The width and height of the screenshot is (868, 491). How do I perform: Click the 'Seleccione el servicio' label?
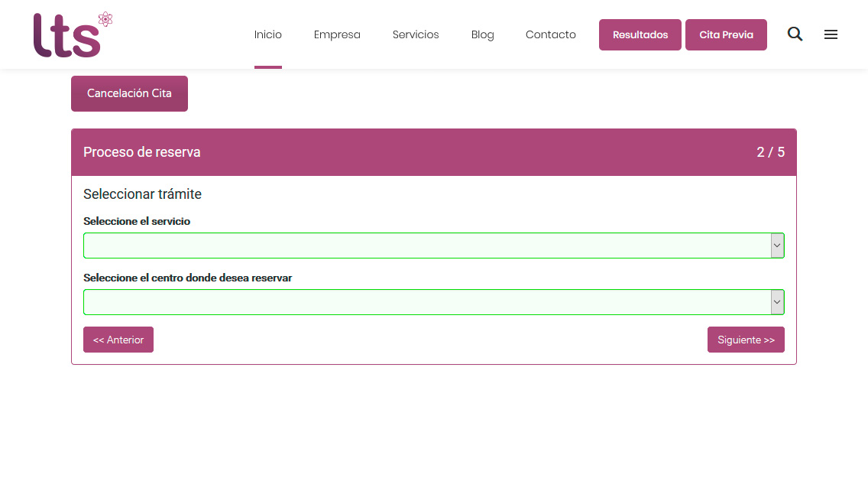point(137,221)
